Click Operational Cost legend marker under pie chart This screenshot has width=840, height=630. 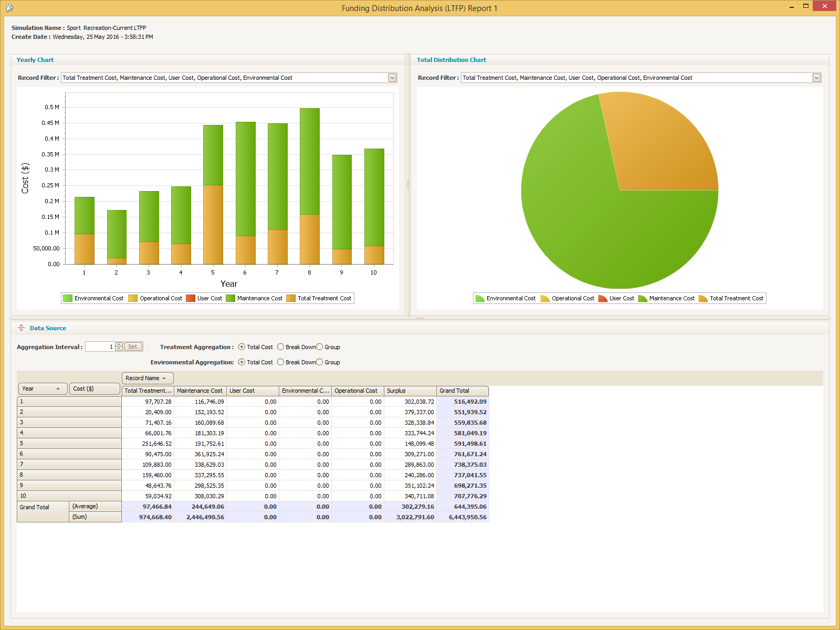pos(545,298)
